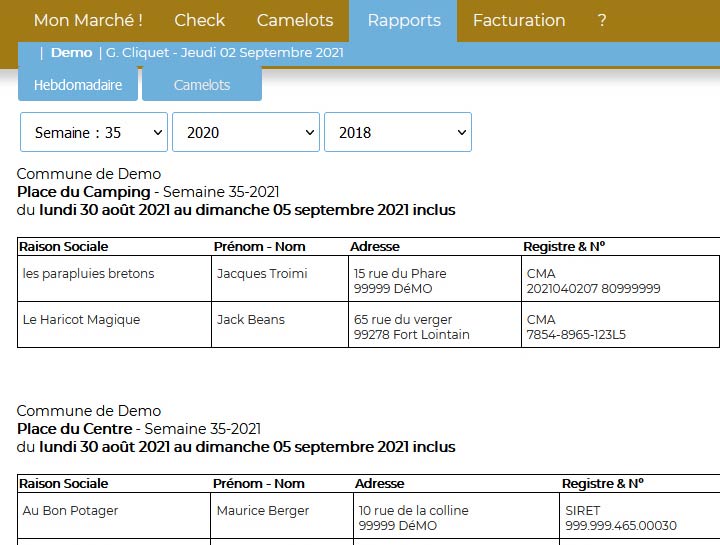Click the Place du Centre heading
The width and height of the screenshot is (720, 545).
click(75, 429)
